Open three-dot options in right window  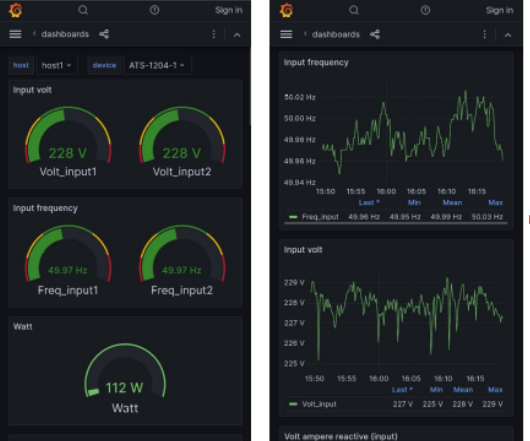coord(485,34)
